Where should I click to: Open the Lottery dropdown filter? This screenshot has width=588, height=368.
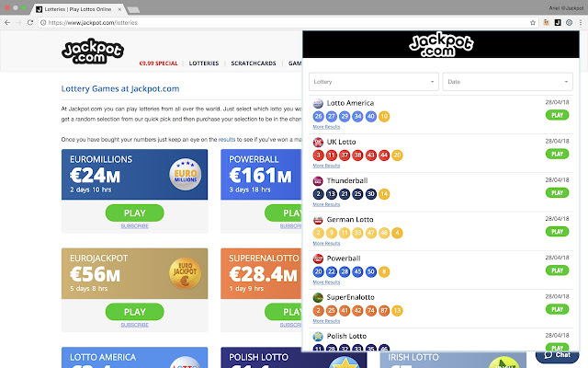click(x=374, y=82)
